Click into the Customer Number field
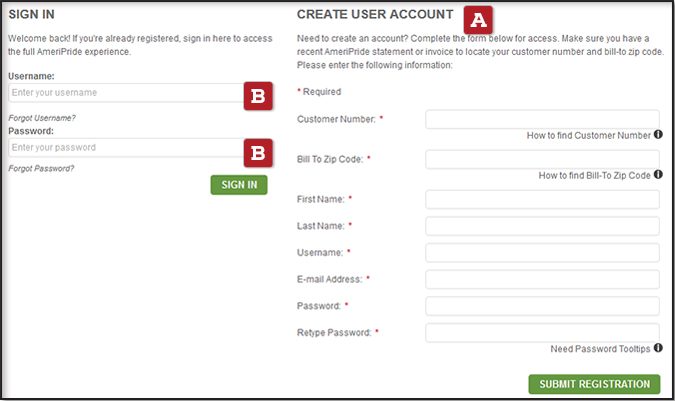The width and height of the screenshot is (675, 401). click(x=542, y=119)
